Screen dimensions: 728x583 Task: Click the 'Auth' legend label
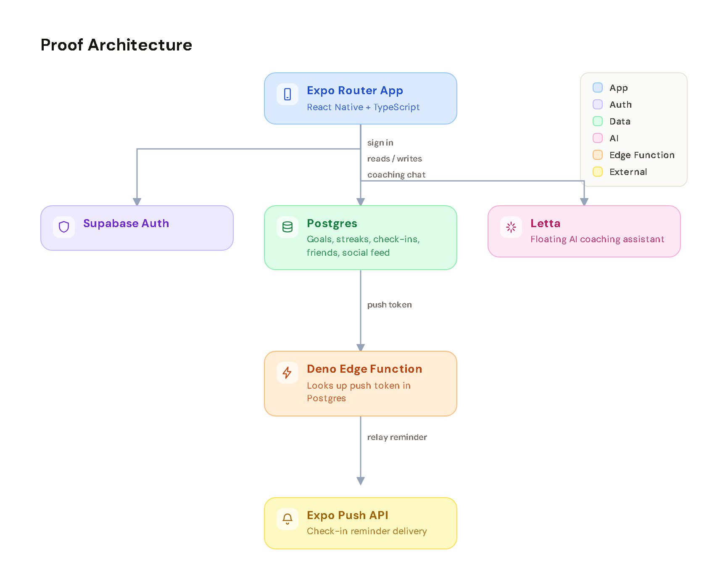point(620,104)
